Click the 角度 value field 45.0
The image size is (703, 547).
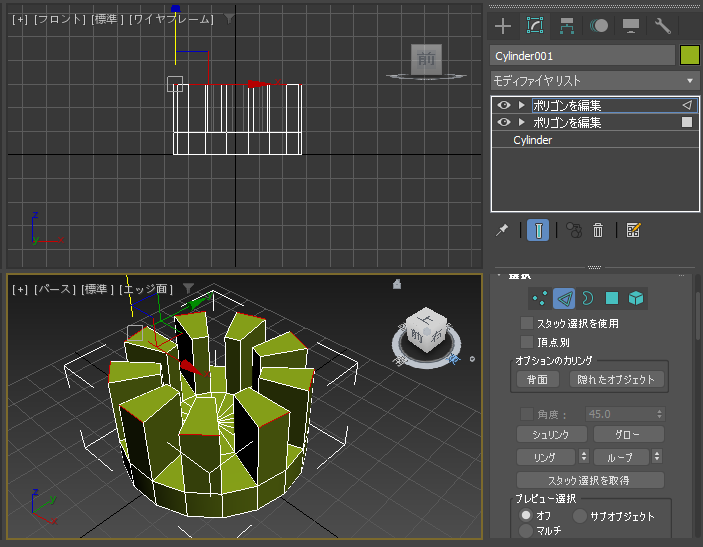620,414
